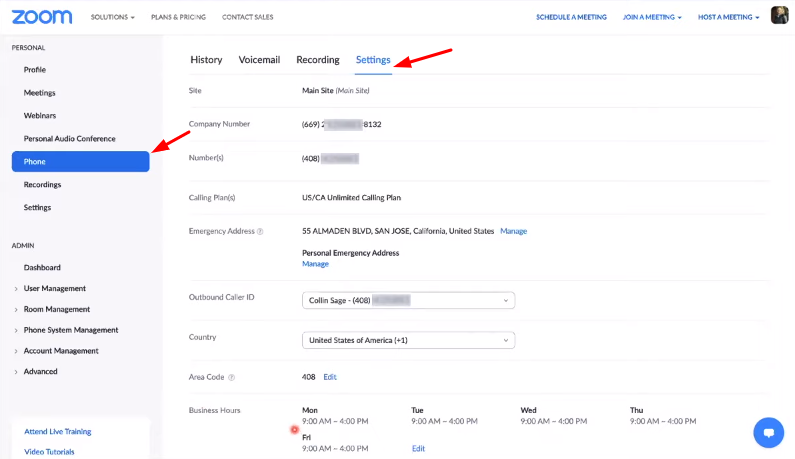Click the company number ending 8132
The width and height of the screenshot is (795, 459).
pyautogui.click(x=342, y=124)
